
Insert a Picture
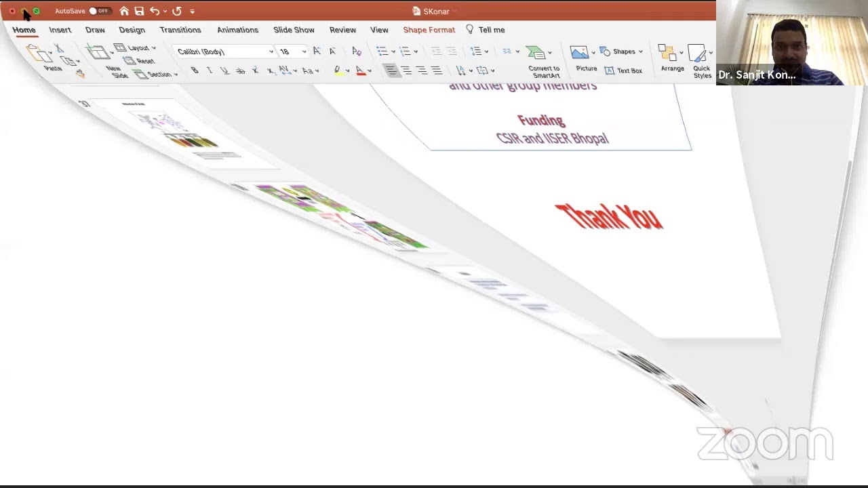[586, 59]
